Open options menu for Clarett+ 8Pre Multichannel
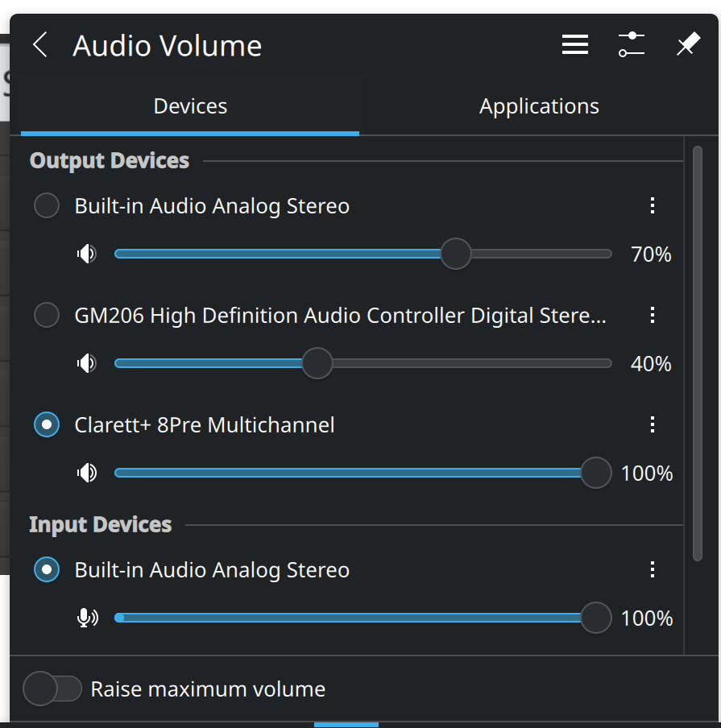The image size is (721, 728). (653, 424)
